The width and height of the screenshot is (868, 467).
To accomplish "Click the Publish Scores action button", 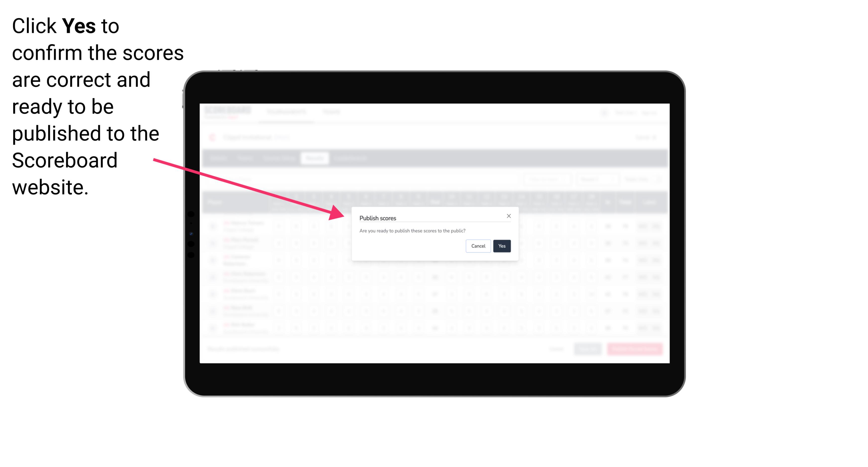I will 501,245.
